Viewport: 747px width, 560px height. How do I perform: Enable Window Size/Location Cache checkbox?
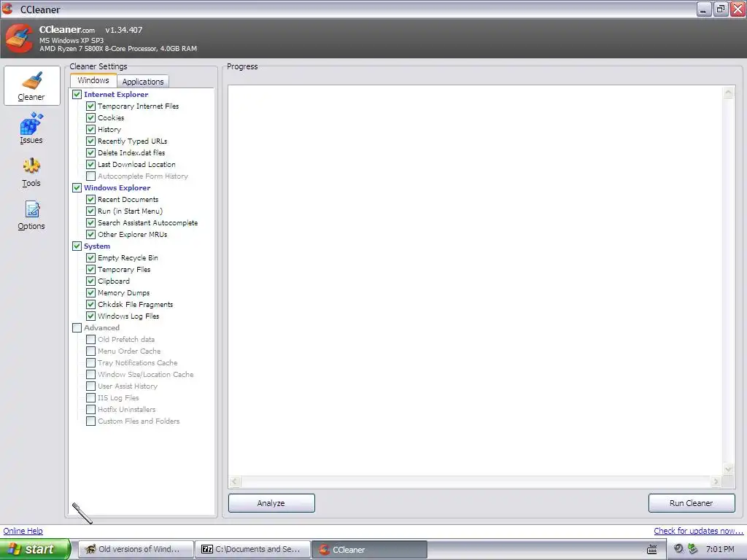click(x=90, y=374)
